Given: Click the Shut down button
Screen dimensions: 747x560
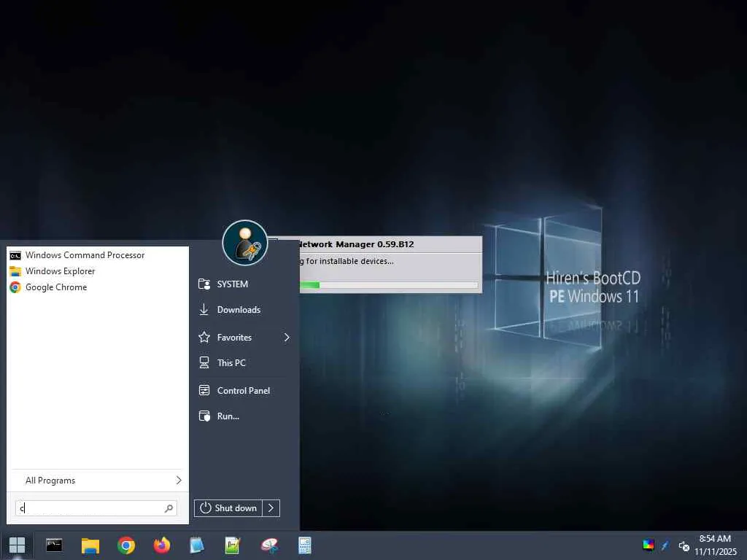Looking at the screenshot, I should coord(228,508).
